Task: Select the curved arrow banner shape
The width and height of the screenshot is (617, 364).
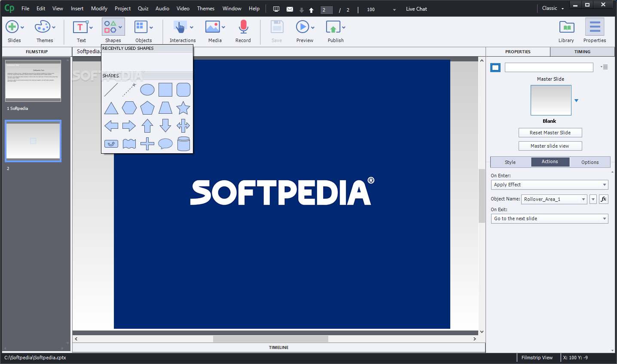Action: point(111,144)
